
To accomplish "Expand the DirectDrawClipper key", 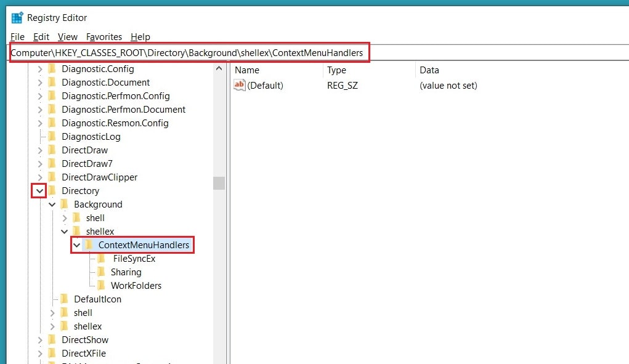I will [39, 177].
